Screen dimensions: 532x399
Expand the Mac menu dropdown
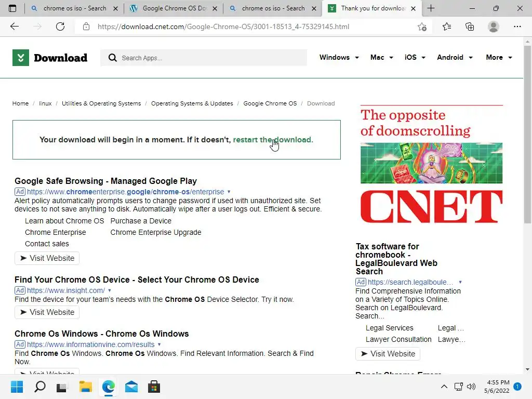pos(382,57)
